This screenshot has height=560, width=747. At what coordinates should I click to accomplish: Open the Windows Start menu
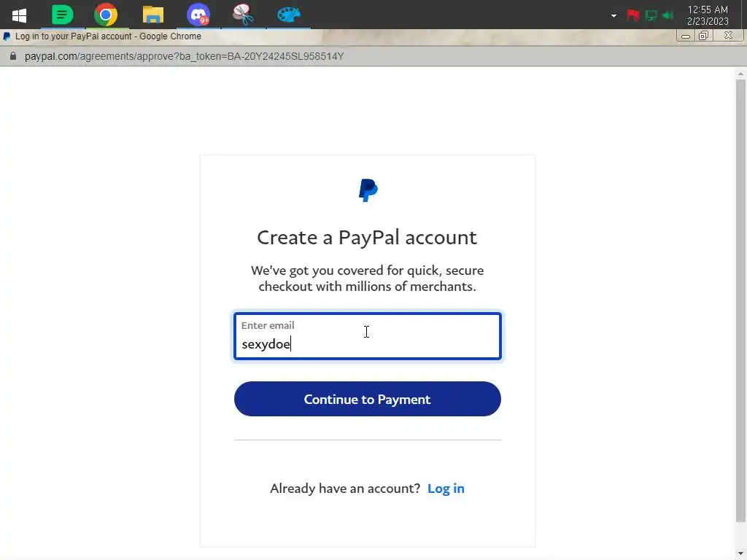(19, 15)
